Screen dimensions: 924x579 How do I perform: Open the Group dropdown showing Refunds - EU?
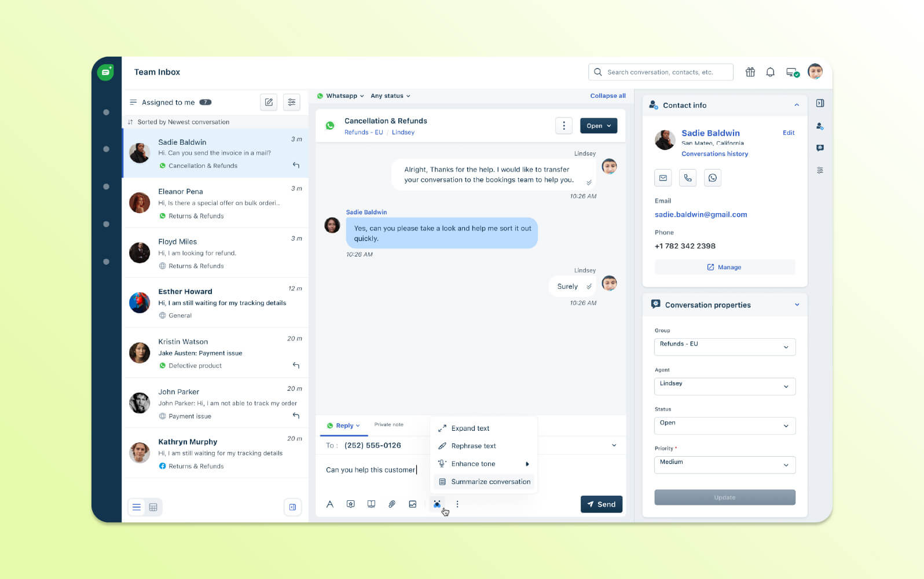pyautogui.click(x=724, y=347)
